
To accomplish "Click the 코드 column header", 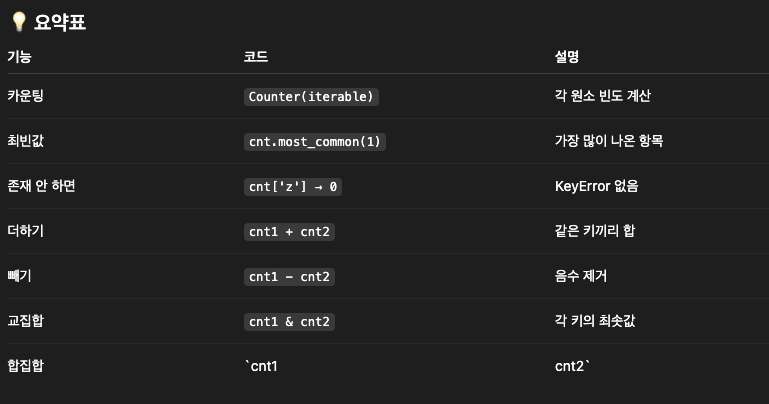I will [x=256, y=56].
